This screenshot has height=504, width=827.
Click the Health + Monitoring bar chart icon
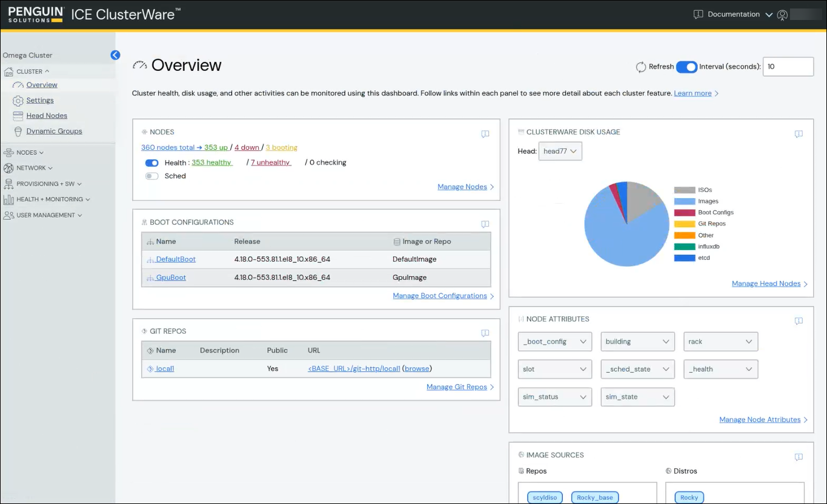[x=8, y=199]
